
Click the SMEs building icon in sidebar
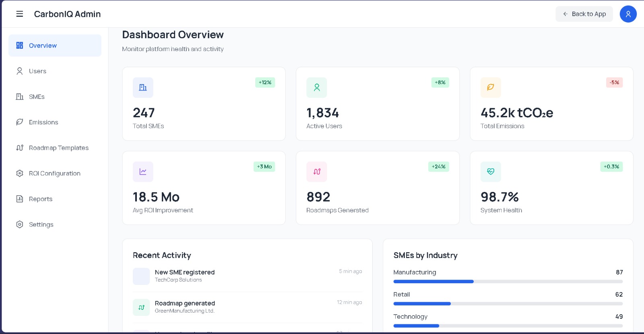tap(19, 97)
